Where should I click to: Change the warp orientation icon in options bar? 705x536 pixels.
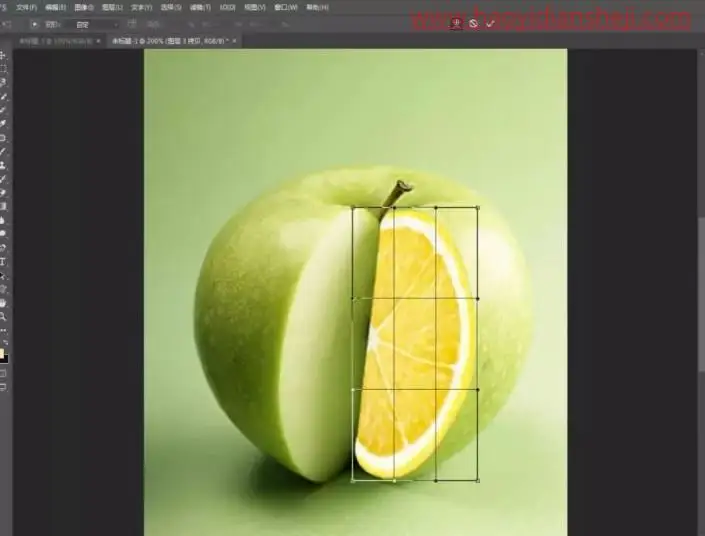click(x=132, y=24)
